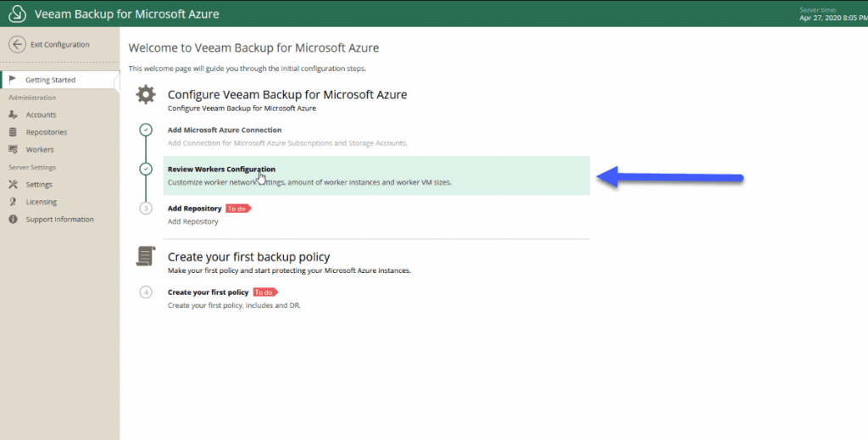Click the scroll document icon beside backup policy
Screen dimensions: 868x440
pos(146,256)
